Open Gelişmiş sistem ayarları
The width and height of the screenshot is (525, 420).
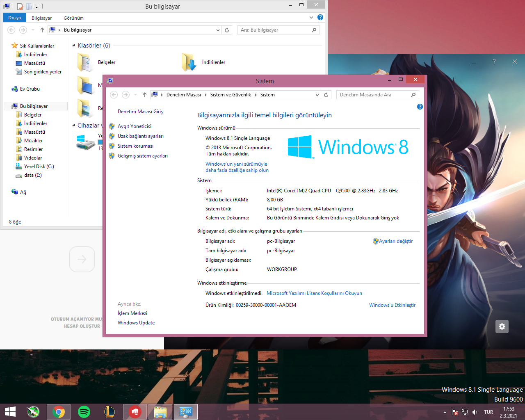point(142,156)
